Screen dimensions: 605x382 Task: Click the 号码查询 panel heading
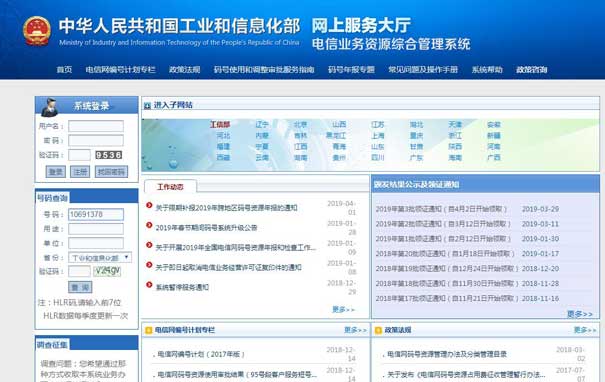(52, 198)
